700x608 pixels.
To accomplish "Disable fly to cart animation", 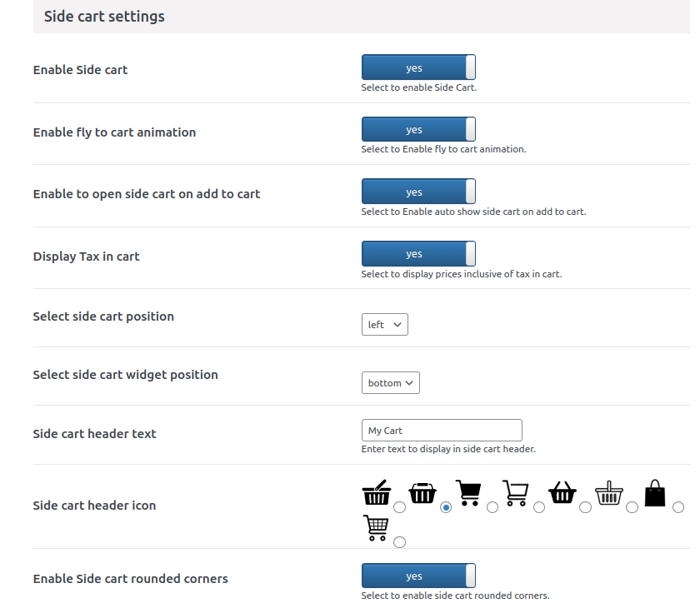I will [418, 129].
